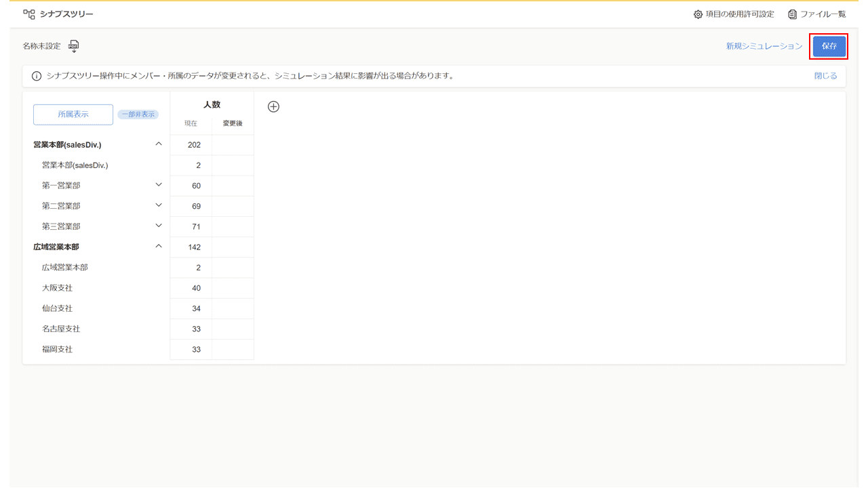868x488 pixels.
Task: Click the 一部非表示 badge
Action: (x=138, y=115)
